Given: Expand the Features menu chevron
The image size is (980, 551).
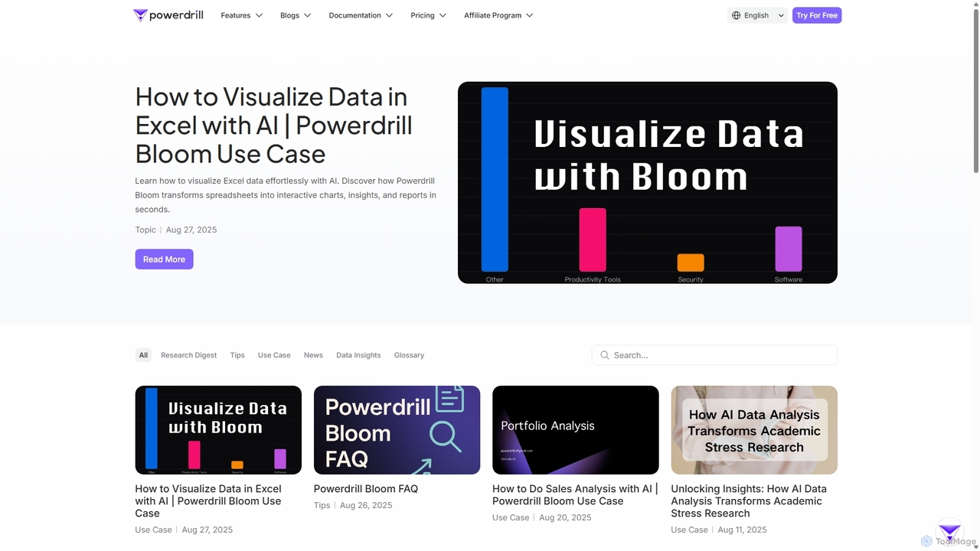Looking at the screenshot, I should click(259, 15).
